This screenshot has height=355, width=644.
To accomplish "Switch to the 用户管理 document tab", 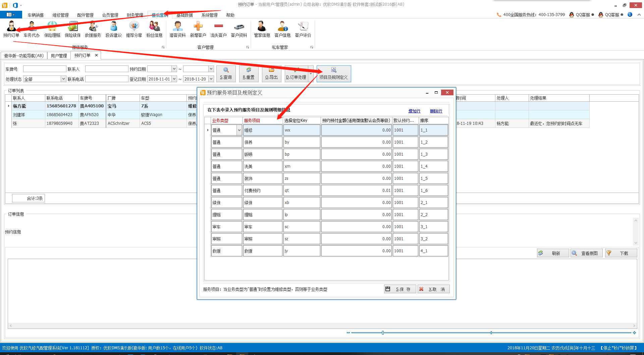I will [x=59, y=56].
